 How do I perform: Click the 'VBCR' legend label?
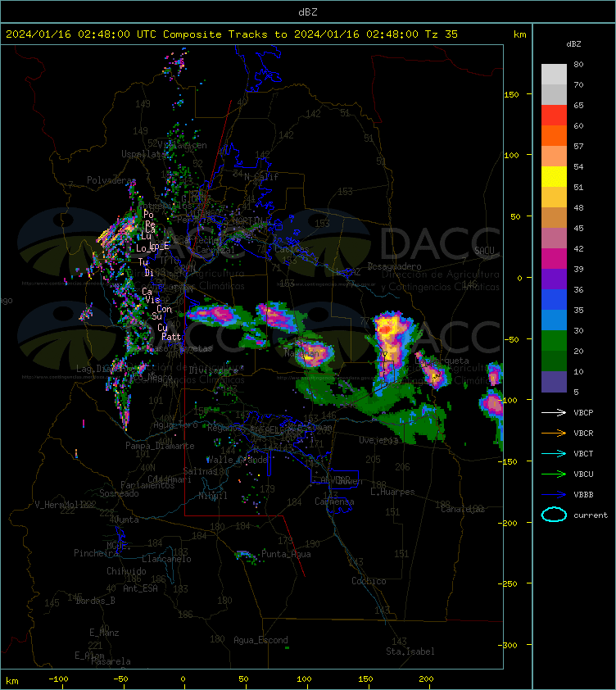[x=583, y=433]
